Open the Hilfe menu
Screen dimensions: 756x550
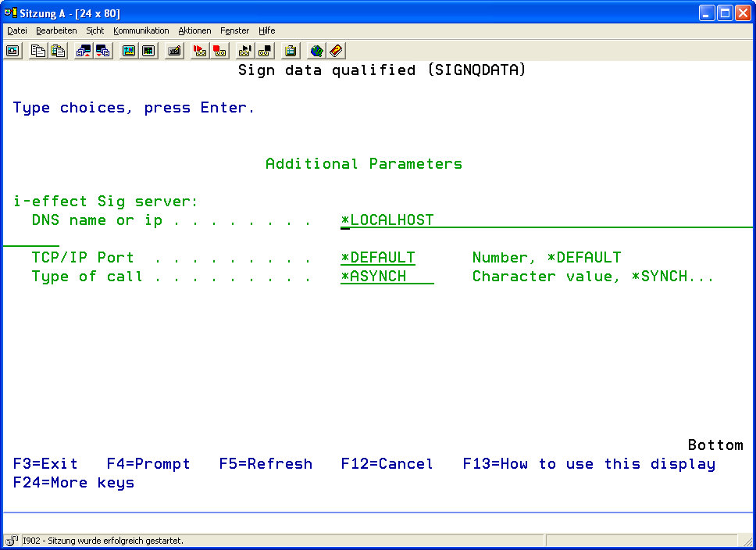coord(266,30)
